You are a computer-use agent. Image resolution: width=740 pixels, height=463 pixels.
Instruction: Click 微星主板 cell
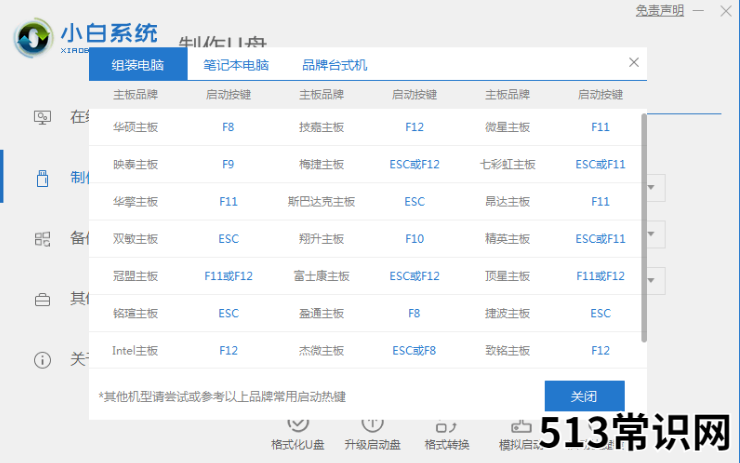click(x=507, y=127)
